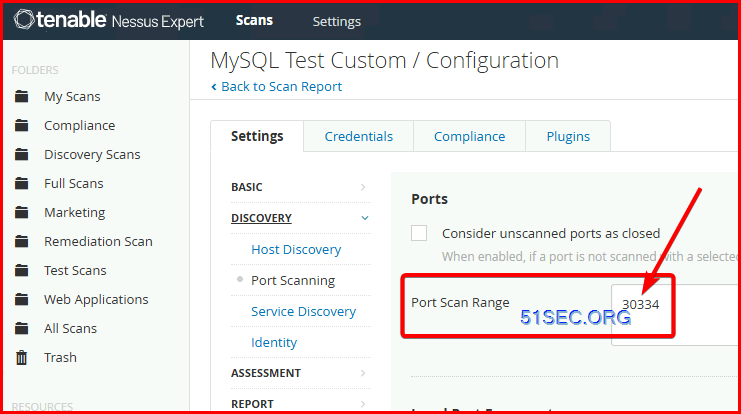Click the MySQL Test Custom / Configuration title
Viewport: 741px width, 414px height.
[x=385, y=60]
